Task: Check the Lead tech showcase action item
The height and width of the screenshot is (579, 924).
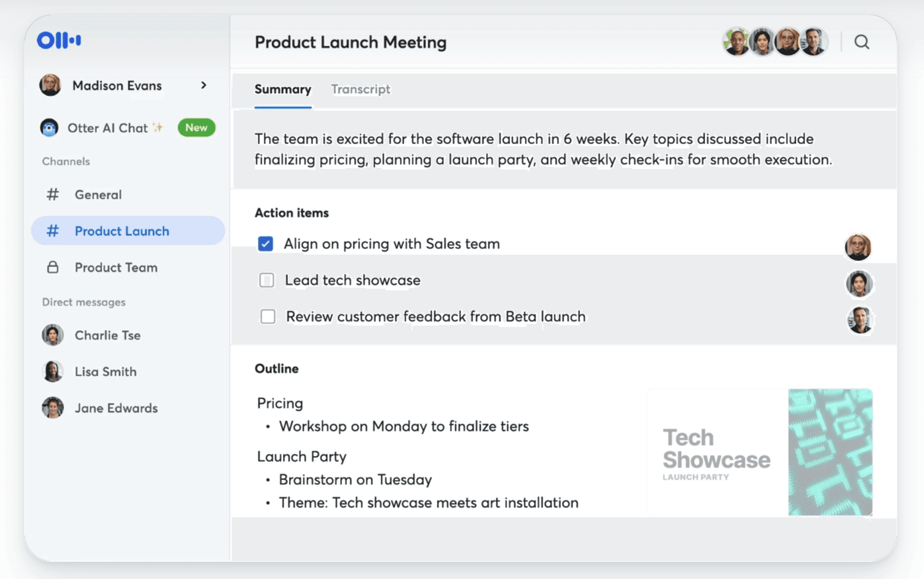Action: [x=267, y=280]
